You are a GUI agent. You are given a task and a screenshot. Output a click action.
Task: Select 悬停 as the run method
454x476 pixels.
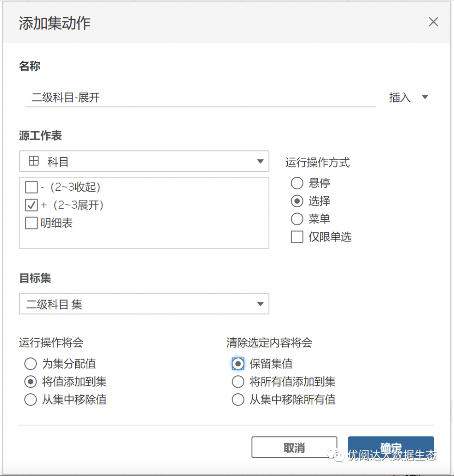click(x=297, y=183)
